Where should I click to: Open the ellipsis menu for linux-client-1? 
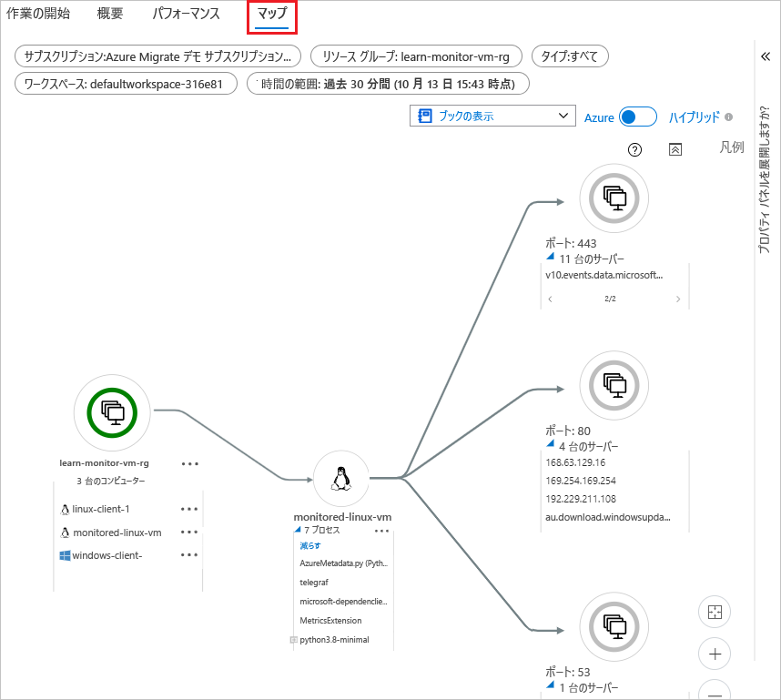point(189,510)
